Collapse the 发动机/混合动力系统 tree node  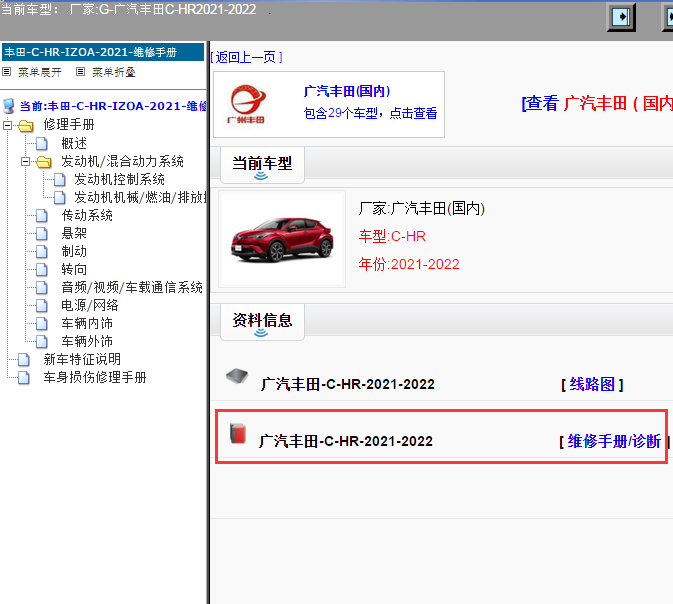point(25,162)
